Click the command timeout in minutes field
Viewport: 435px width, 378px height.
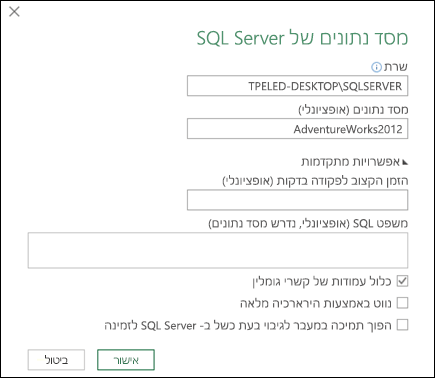297,200
